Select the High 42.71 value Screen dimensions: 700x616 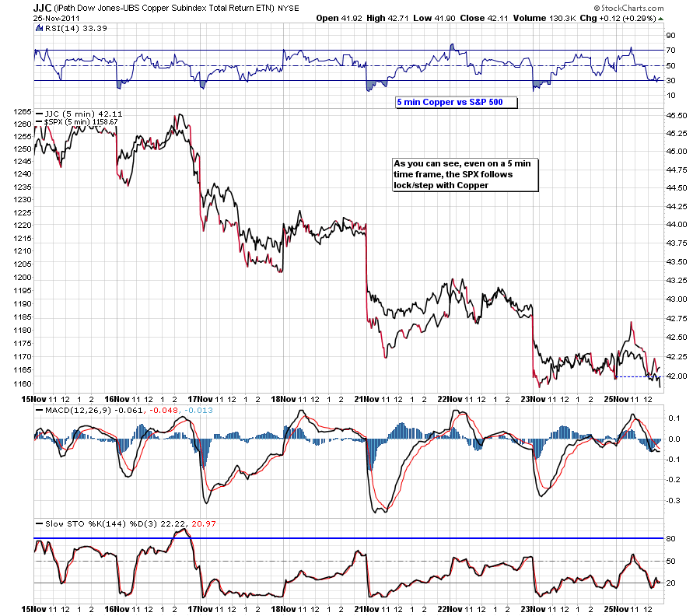point(387,19)
